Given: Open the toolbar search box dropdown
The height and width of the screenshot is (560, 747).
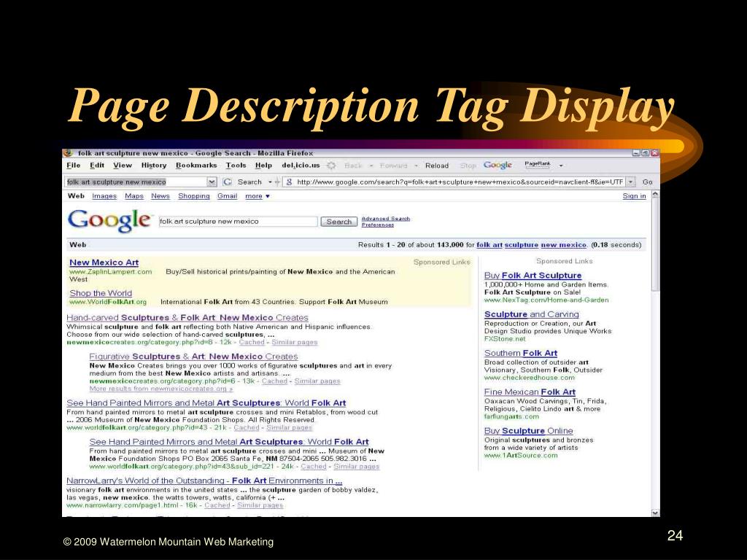Looking at the screenshot, I should (212, 182).
